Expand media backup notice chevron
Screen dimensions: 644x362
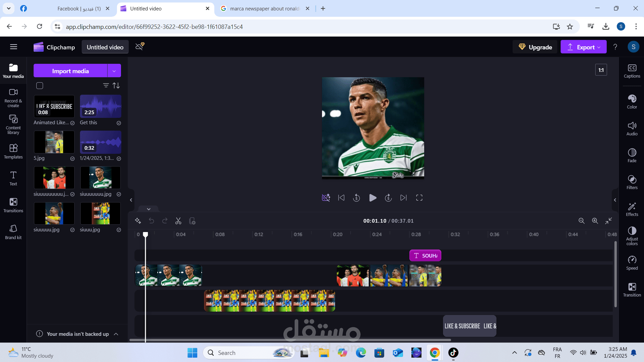click(116, 334)
